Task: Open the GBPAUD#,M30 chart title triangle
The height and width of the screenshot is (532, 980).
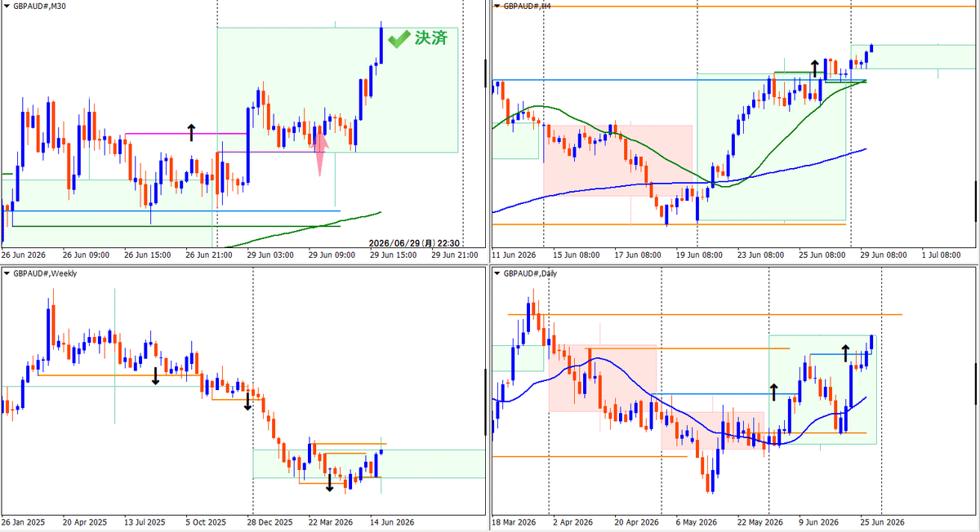Action: coord(7,6)
